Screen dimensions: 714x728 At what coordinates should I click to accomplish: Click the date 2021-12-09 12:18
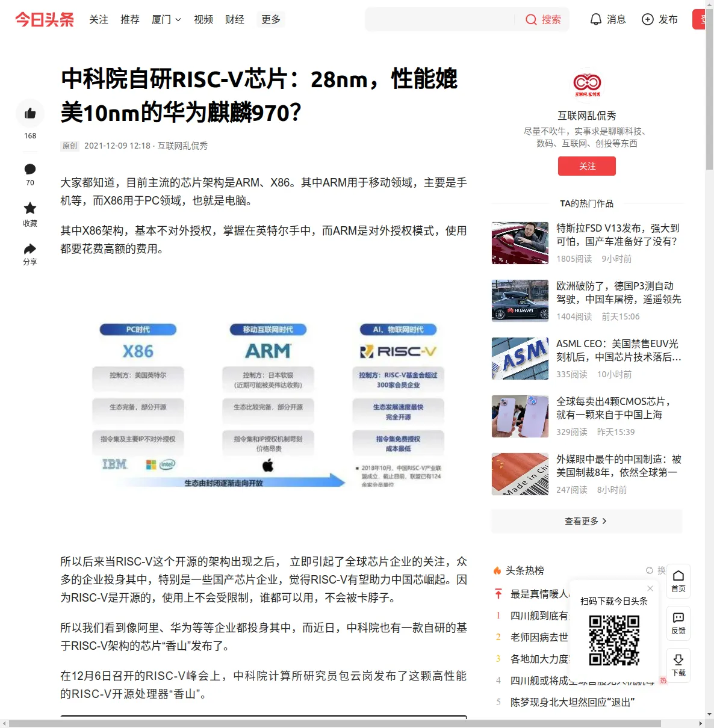pyautogui.click(x=117, y=146)
